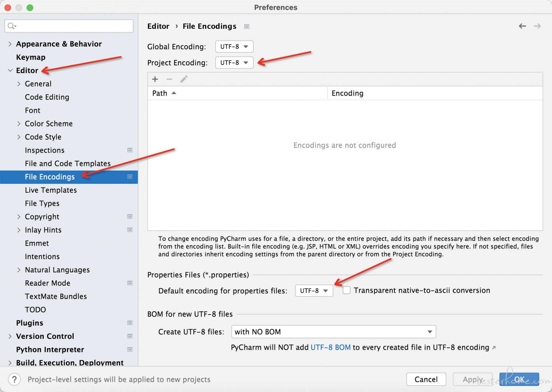Open default properties files encoding dropdown
This screenshot has height=392, width=552.
[314, 291]
